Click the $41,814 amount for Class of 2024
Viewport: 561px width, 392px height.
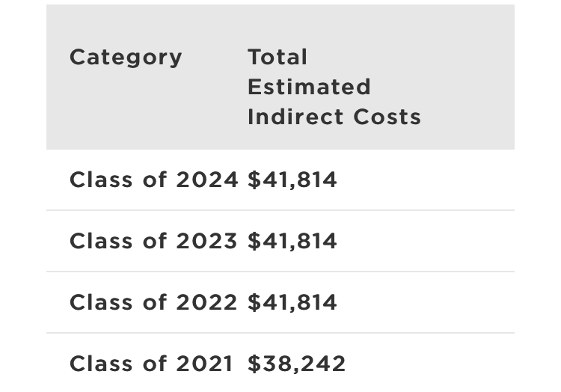tap(292, 180)
